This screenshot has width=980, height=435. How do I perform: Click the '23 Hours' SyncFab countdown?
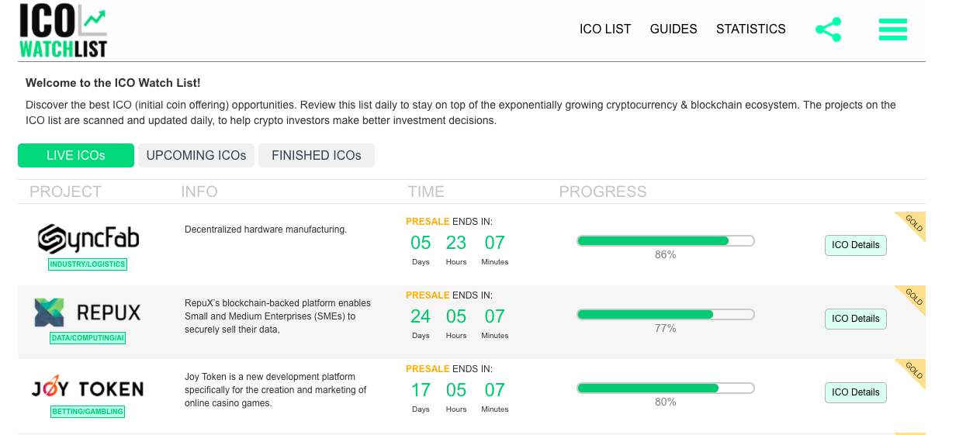click(x=456, y=250)
